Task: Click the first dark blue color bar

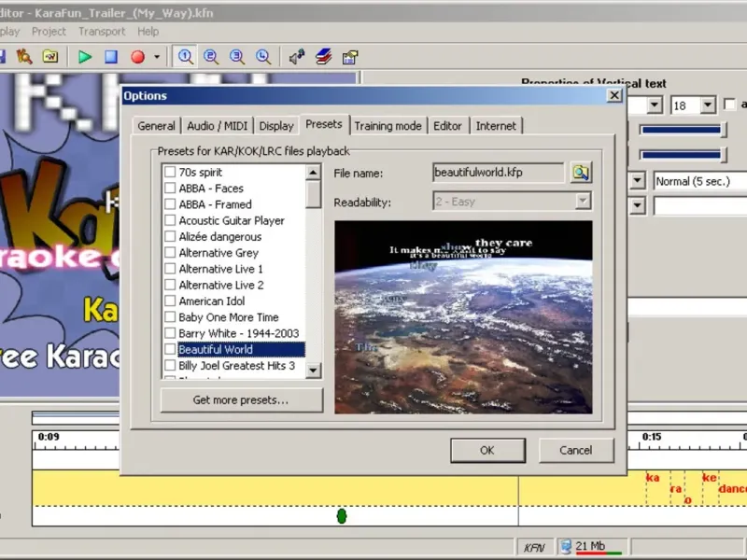Action: pyautogui.click(x=681, y=130)
